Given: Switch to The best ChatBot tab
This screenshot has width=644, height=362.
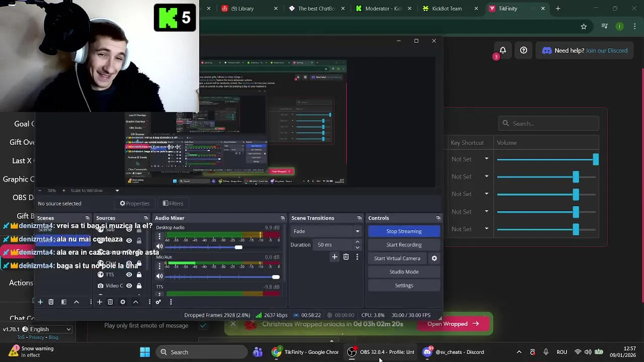Looking at the screenshot, I should pos(317,9).
